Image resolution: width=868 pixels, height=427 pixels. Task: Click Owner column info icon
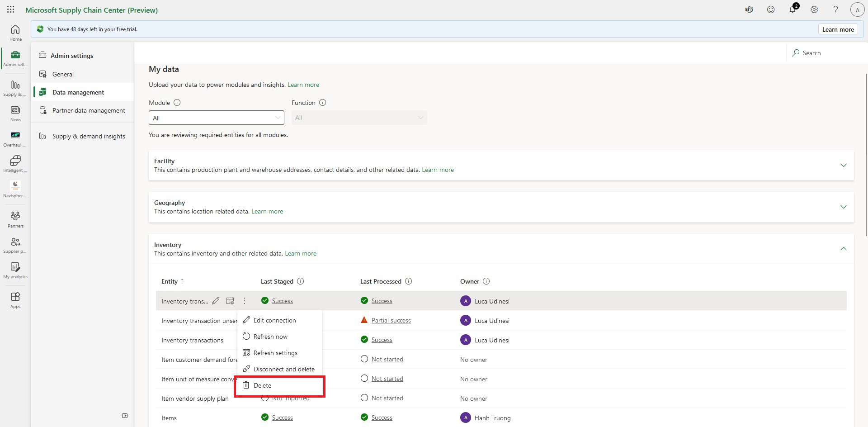pyautogui.click(x=486, y=281)
